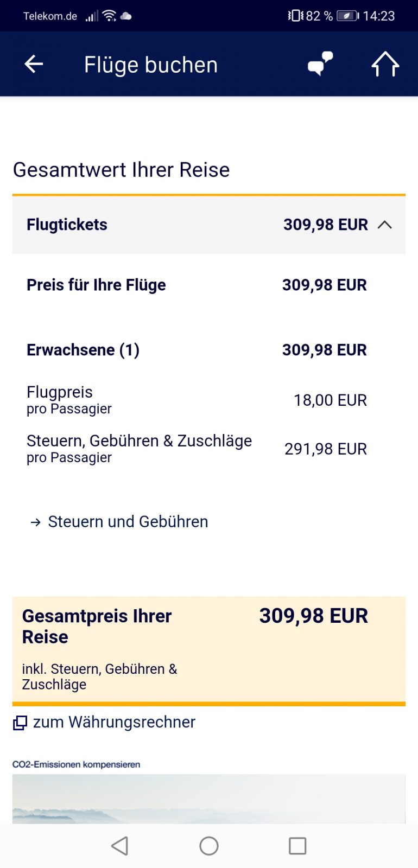Tap Steuern, Gebühren & Zuschläge row

coord(197,449)
